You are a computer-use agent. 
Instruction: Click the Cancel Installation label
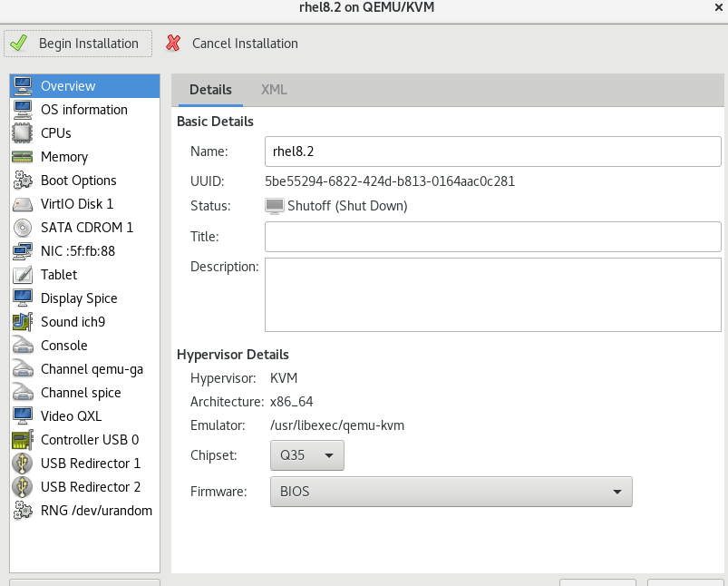coord(245,44)
